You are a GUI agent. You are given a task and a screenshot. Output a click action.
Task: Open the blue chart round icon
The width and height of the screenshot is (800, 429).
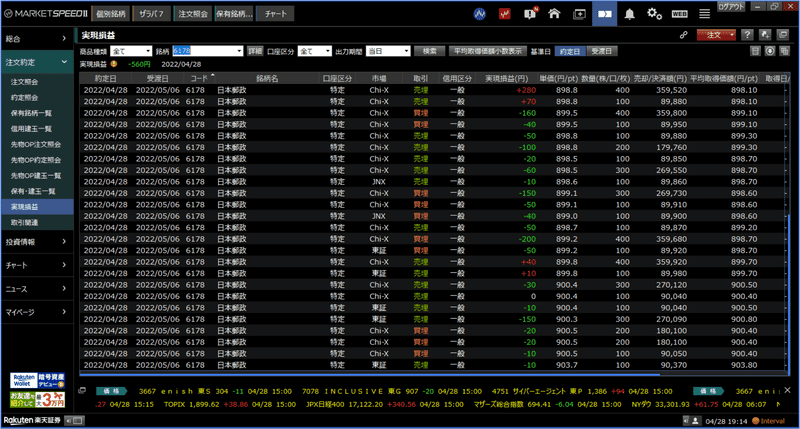pos(480,14)
